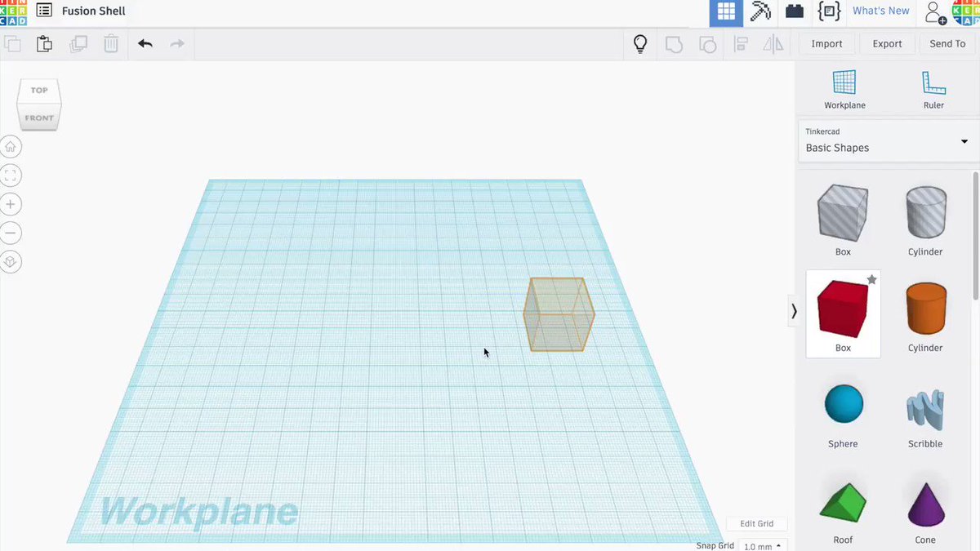This screenshot has height=551, width=980.
Task: Select the Ruler tool
Action: pos(933,90)
